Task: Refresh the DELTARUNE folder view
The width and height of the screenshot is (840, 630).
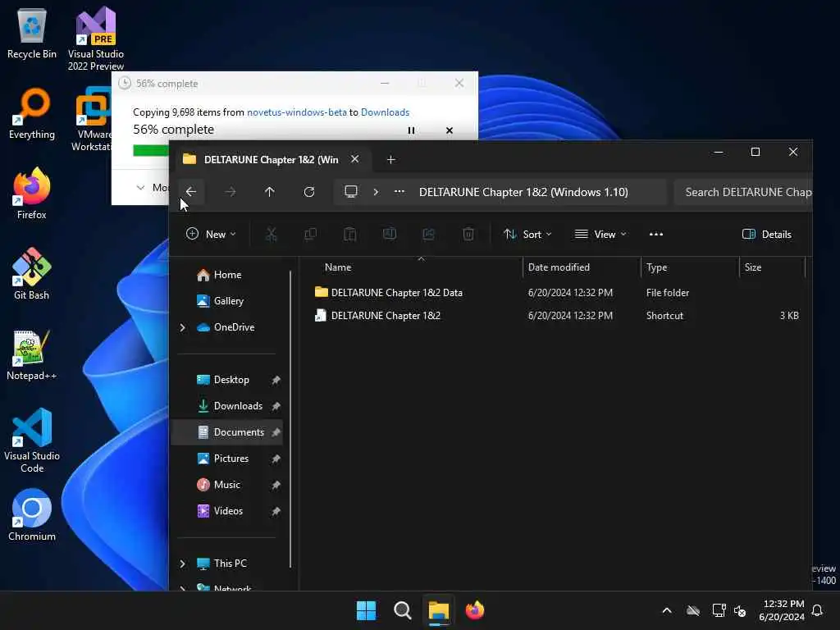Action: [x=309, y=192]
